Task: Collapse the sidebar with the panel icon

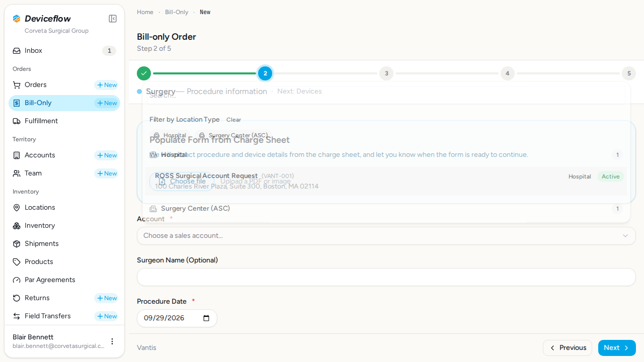Action: coord(113,19)
